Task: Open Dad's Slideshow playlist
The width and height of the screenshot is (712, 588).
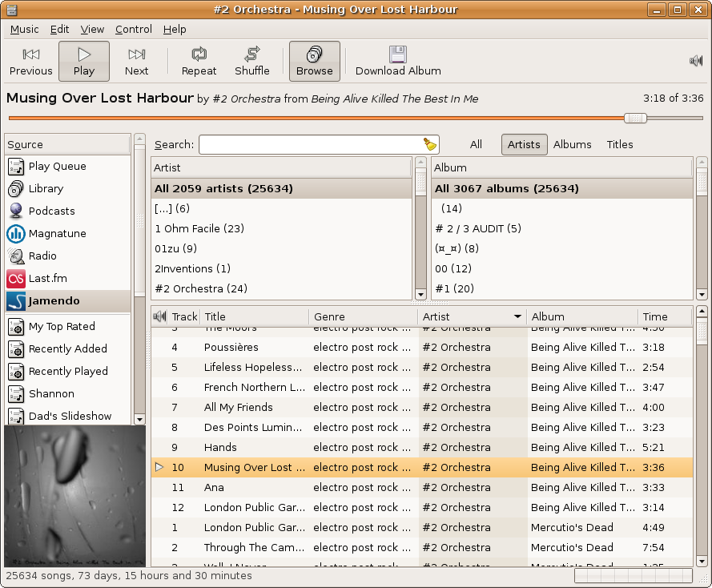Action: tap(68, 416)
